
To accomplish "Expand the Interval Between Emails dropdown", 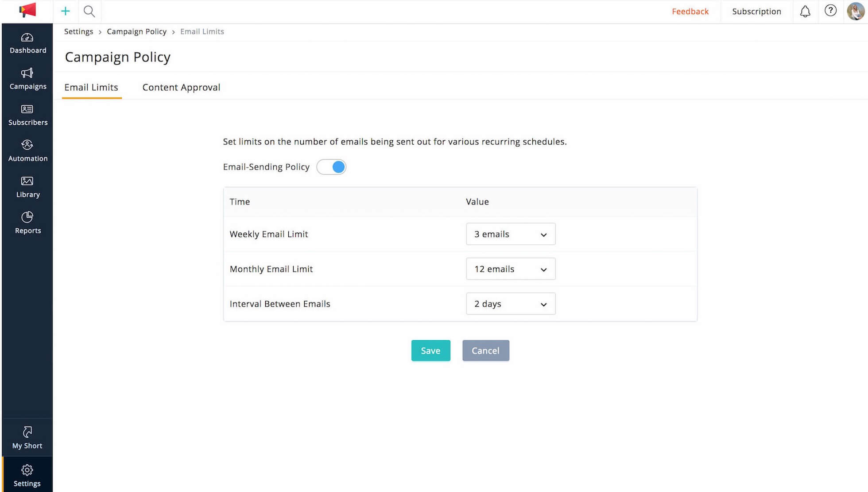I will [x=511, y=304].
